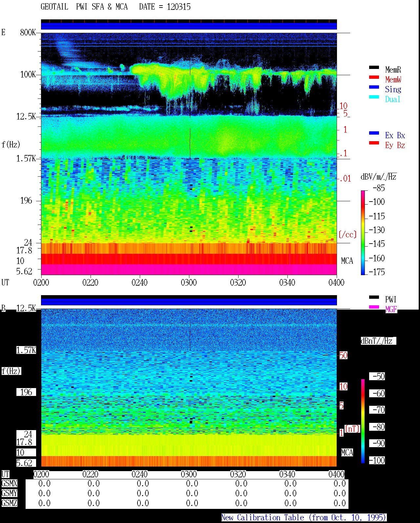Click the red "[/cc]" density unit label
The height and width of the screenshot is (523, 420).
[x=347, y=234]
